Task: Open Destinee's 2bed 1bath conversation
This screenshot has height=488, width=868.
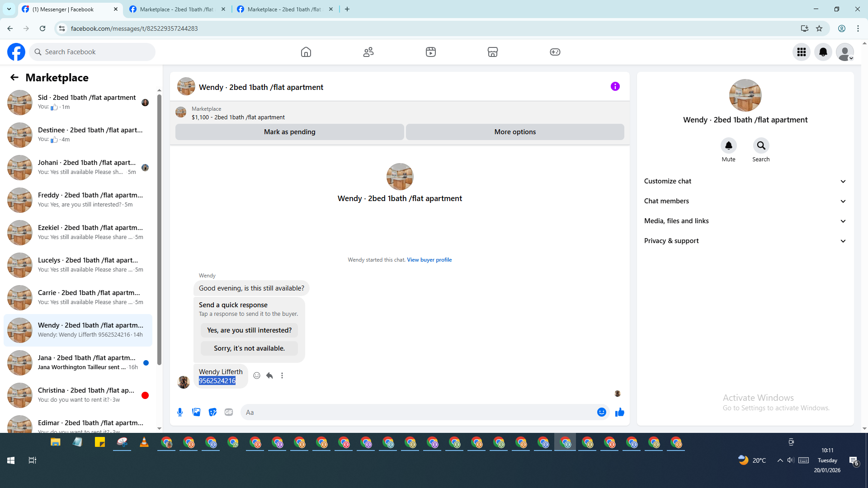Action: pyautogui.click(x=78, y=135)
